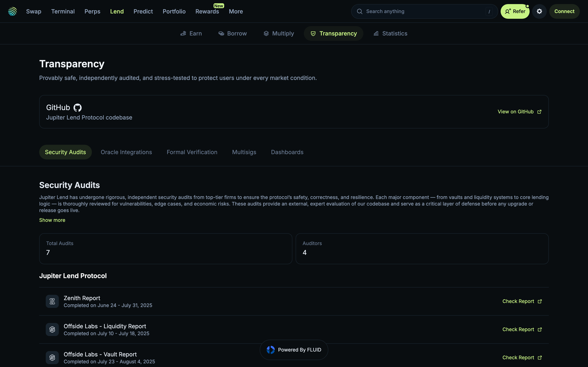Click the Jupiter logo in the top left
The width and height of the screenshot is (588, 367).
pyautogui.click(x=12, y=11)
